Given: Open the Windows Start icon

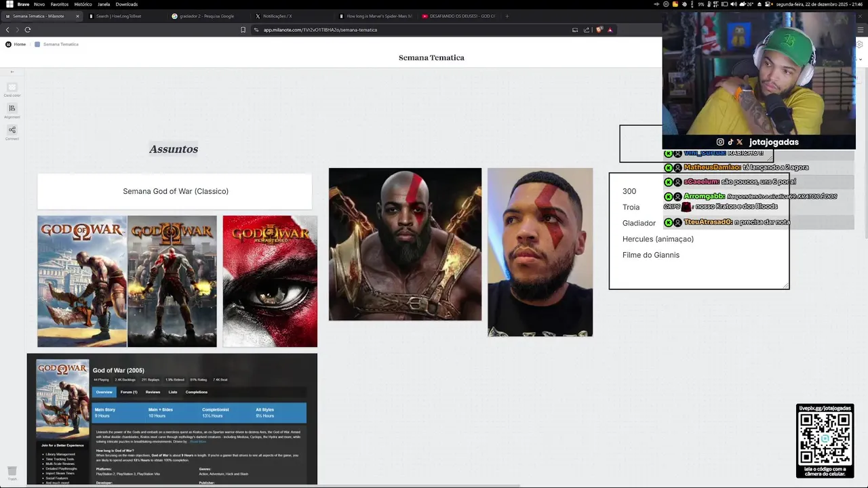Looking at the screenshot, I should (x=9, y=4).
